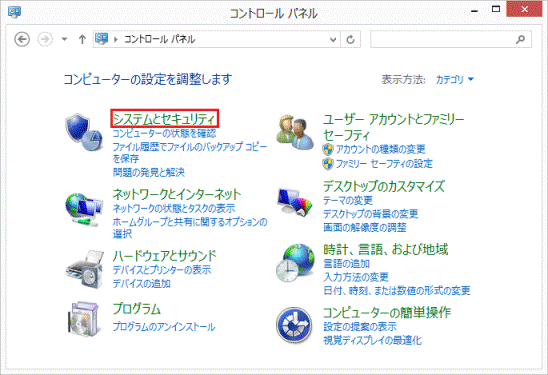Open 日付、時刻、または数値の形式の変更
This screenshot has height=375, width=548.
coord(397,290)
